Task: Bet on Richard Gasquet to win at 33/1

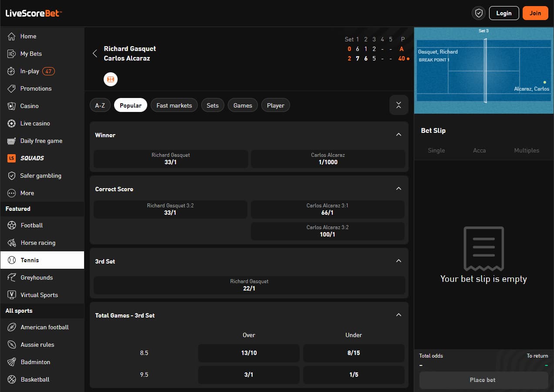Action: [x=171, y=159]
